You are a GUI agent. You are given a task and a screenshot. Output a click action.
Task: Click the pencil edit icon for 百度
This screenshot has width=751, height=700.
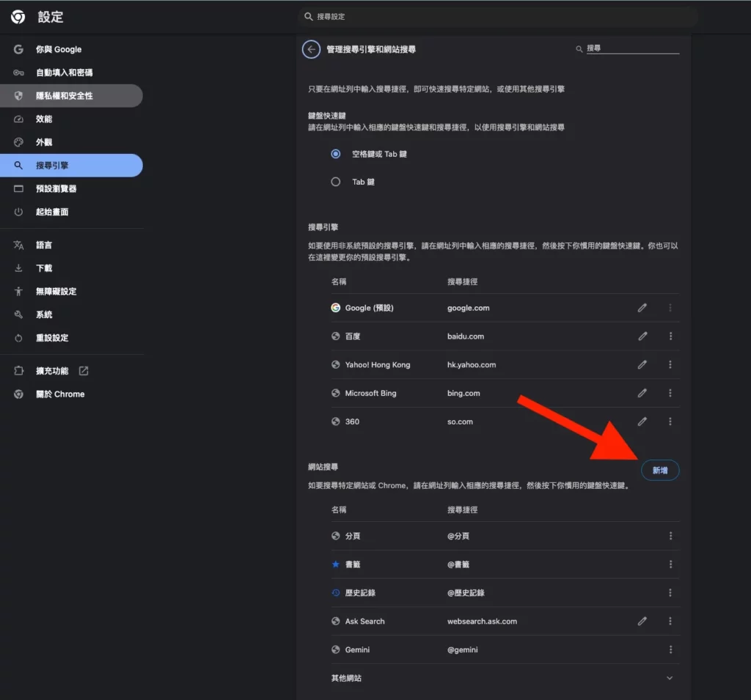pos(642,336)
